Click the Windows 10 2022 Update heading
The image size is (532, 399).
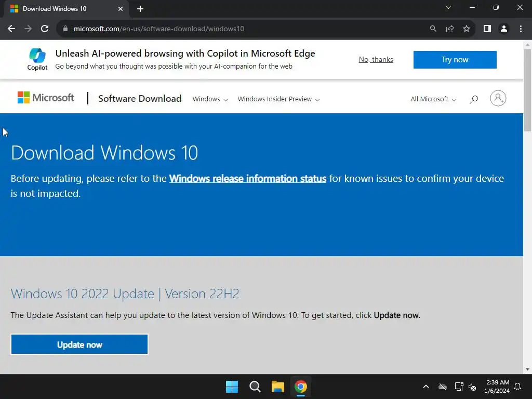pos(125,294)
